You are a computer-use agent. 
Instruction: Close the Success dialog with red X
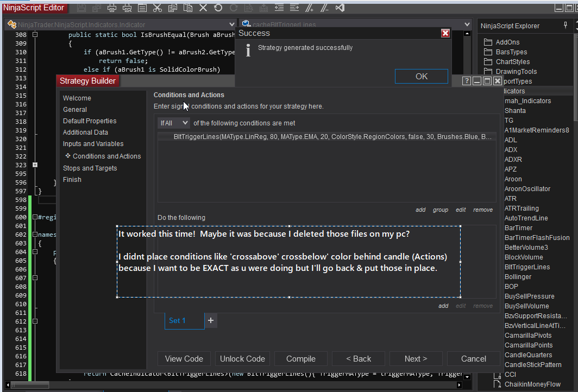[x=445, y=33]
